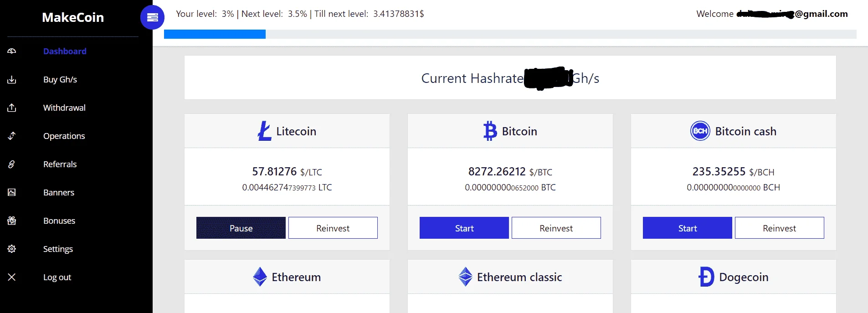Click the Bonuses gift icon
868x313 pixels.
click(x=12, y=221)
